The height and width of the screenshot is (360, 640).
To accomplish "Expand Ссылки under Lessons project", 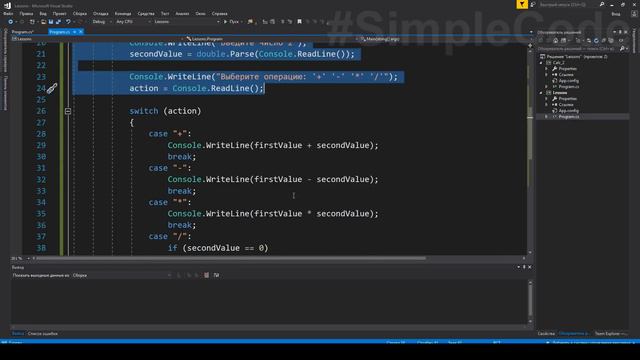I will (547, 104).
